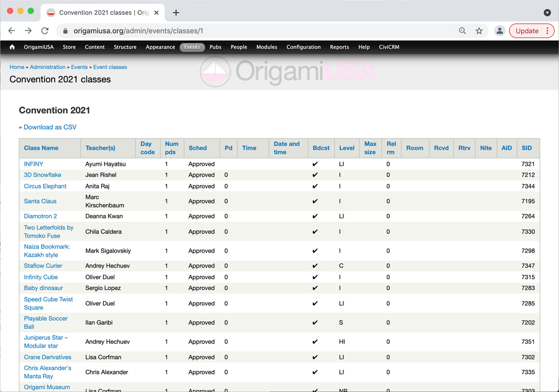Open the Structure admin menu
The image size is (559, 392).
click(x=125, y=47)
